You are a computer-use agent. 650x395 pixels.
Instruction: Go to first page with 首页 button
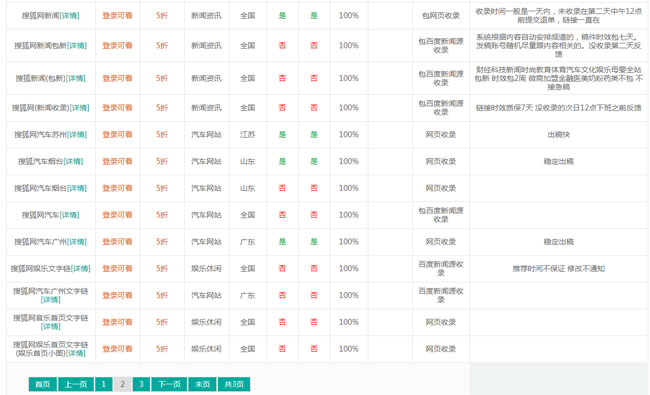tap(42, 384)
